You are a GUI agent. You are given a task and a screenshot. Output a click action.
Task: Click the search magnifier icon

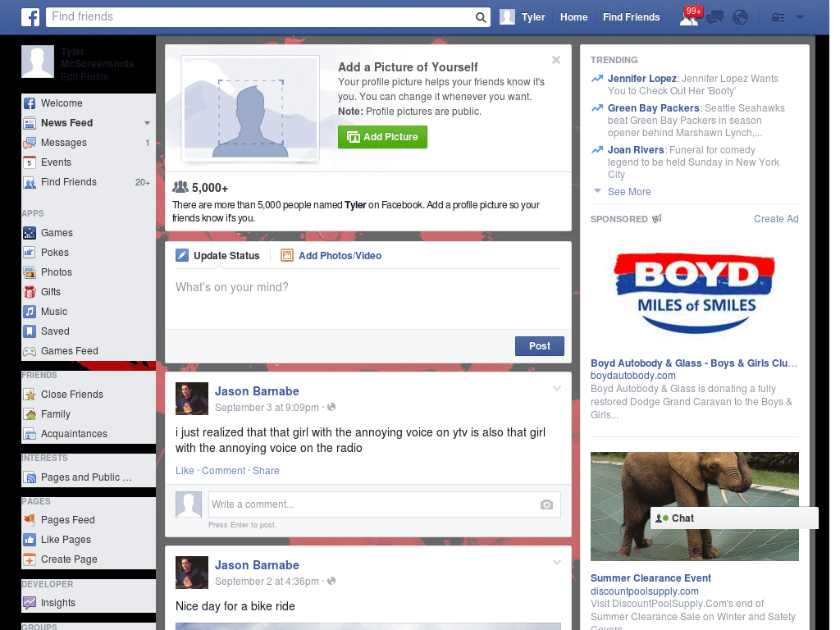pyautogui.click(x=481, y=17)
